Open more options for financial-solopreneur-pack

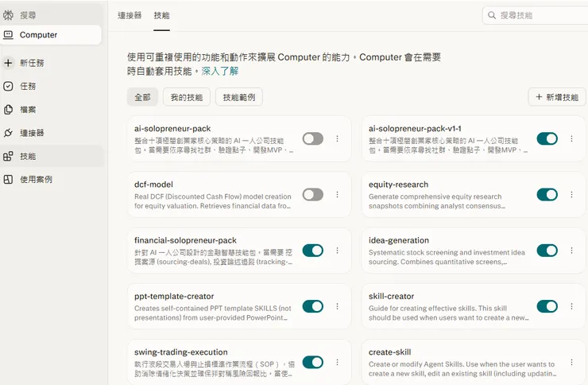pos(337,251)
